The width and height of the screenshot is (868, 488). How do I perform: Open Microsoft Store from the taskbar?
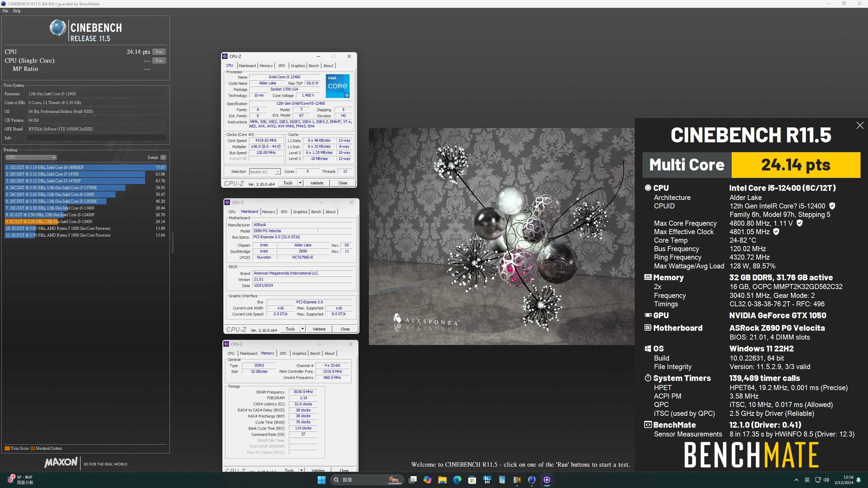472,480
